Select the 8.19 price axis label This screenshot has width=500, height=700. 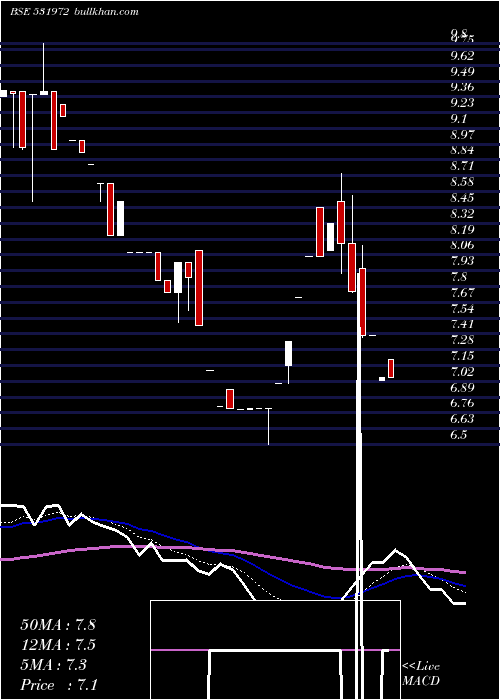point(462,229)
